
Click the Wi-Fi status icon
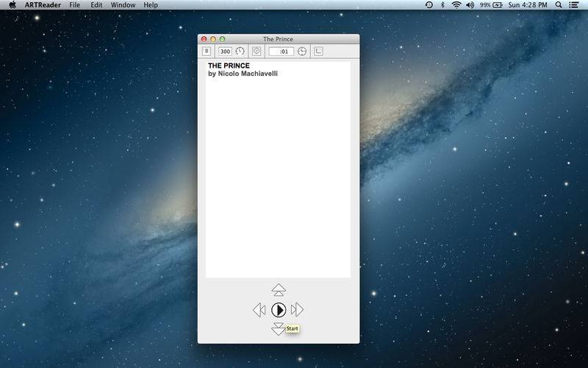click(x=456, y=5)
